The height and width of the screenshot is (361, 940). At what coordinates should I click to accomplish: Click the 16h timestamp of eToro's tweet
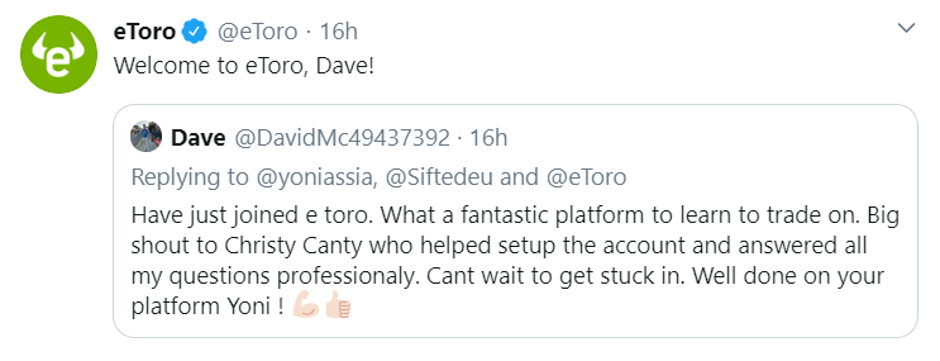coord(338,31)
